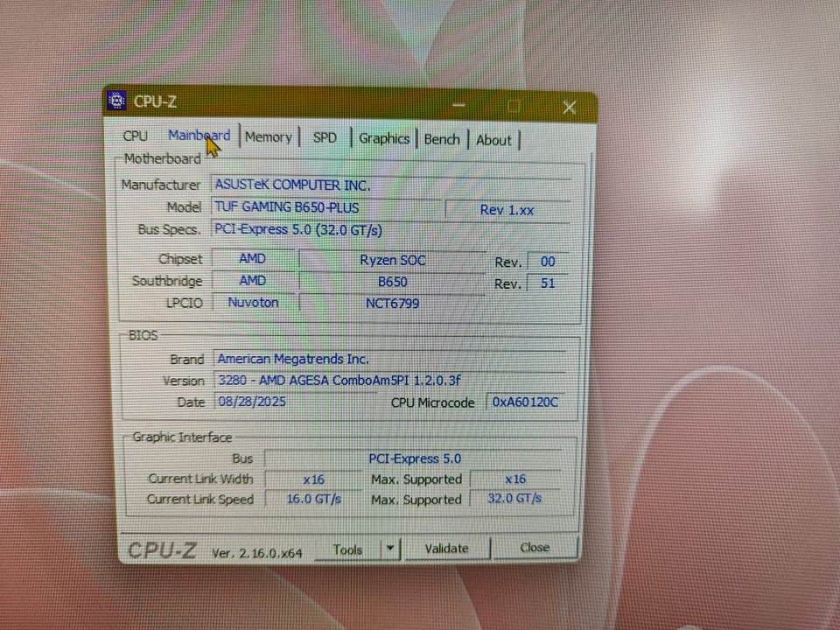Open the About tab
Viewport: 840px width, 630px height.
click(493, 140)
